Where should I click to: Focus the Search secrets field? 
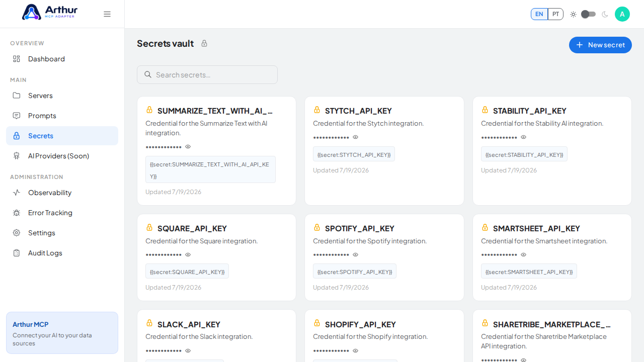207,74
